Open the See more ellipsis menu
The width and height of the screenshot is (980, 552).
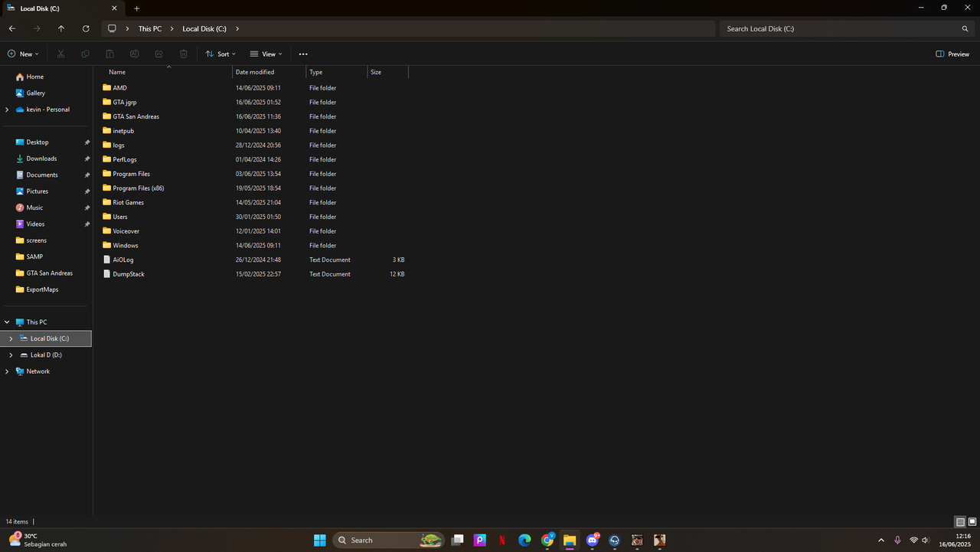(303, 54)
